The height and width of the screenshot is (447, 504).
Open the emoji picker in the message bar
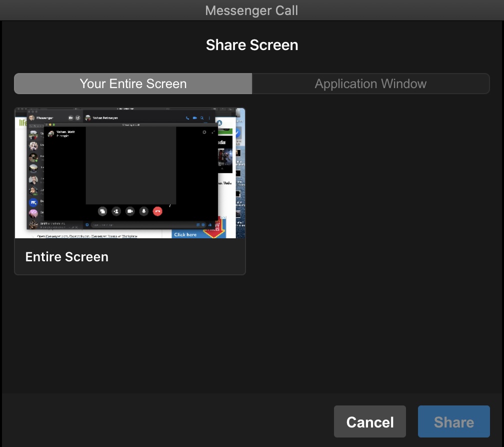click(203, 225)
